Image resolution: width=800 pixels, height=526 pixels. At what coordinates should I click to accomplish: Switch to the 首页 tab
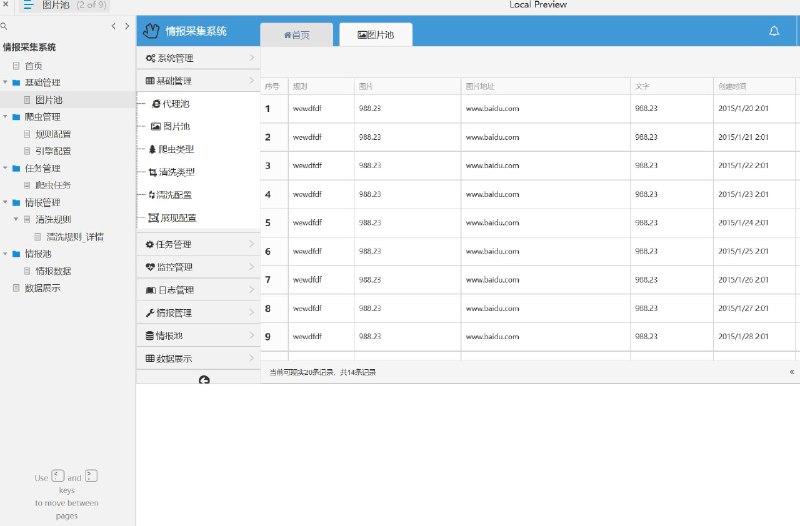point(296,35)
